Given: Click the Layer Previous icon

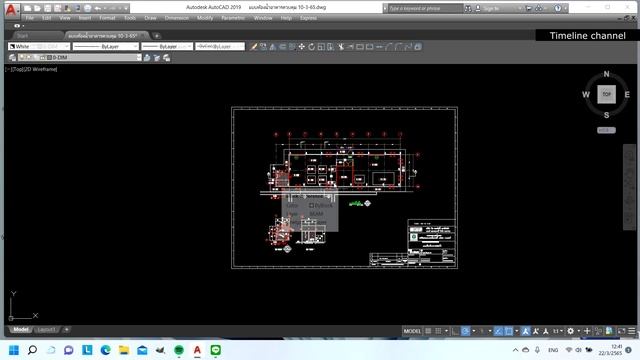Looking at the screenshot, I should click(x=157, y=58).
